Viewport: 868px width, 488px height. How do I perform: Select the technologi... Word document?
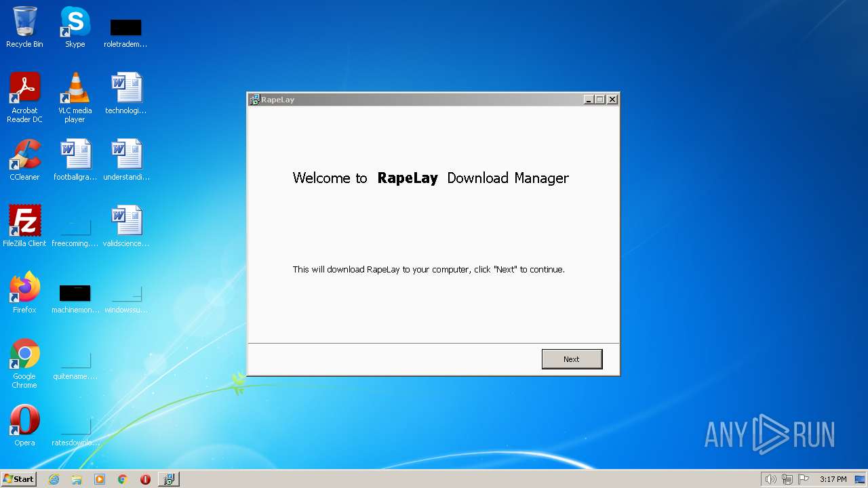point(125,94)
